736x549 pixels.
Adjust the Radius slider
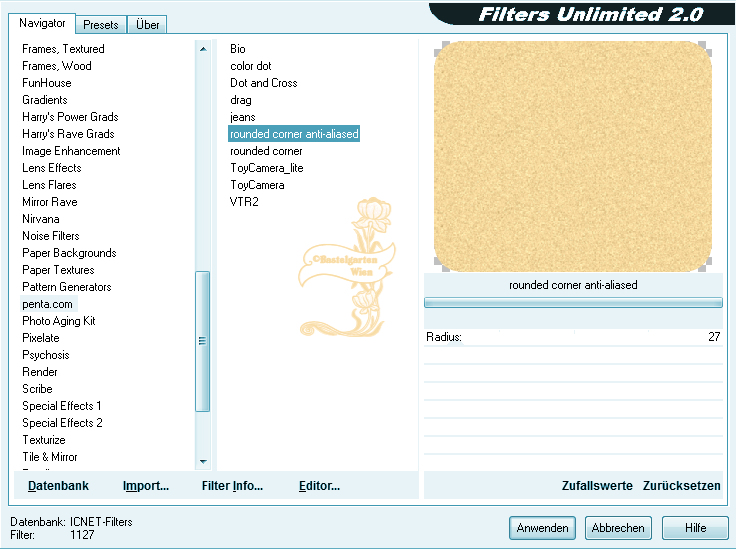point(574,337)
